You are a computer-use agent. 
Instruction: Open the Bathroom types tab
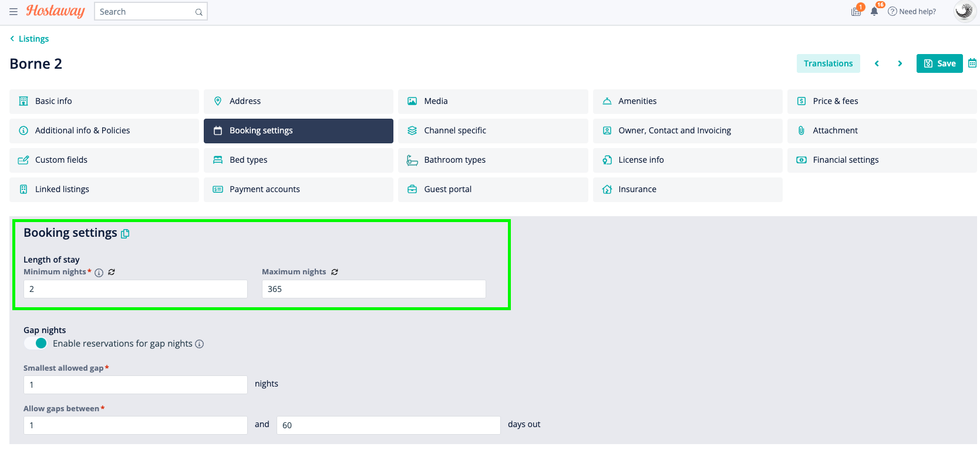point(493,160)
